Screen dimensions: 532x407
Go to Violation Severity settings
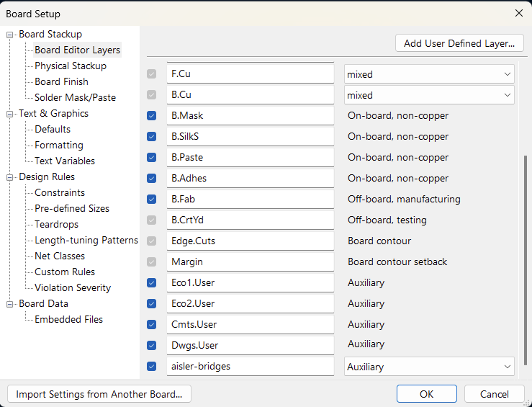[x=73, y=288]
